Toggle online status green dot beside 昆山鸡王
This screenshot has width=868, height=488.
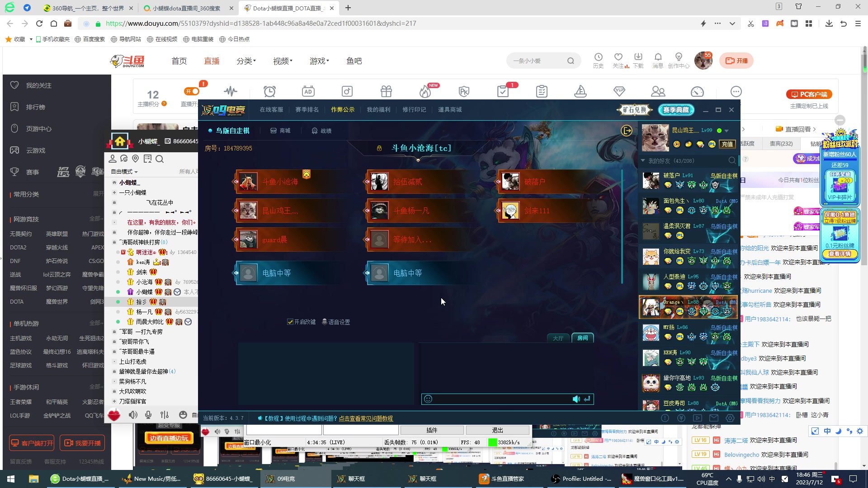pyautogui.click(x=719, y=131)
